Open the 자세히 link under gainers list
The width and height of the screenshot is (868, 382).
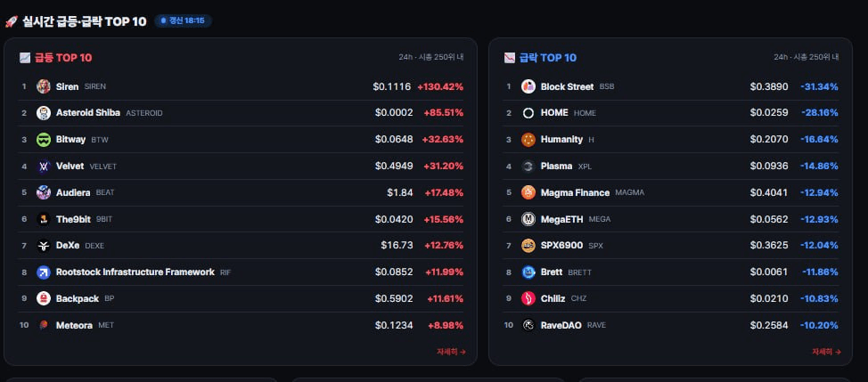click(x=451, y=352)
